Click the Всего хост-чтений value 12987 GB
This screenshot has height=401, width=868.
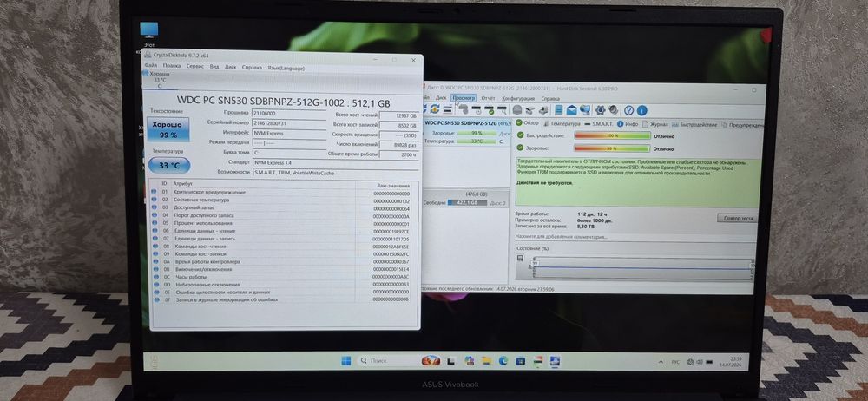point(398,115)
